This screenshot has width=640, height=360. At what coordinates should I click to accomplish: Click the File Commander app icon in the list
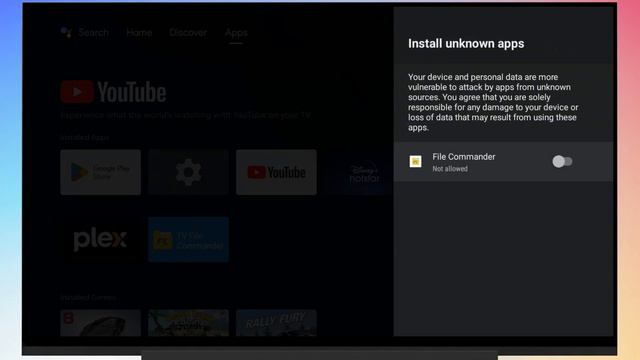(x=416, y=162)
